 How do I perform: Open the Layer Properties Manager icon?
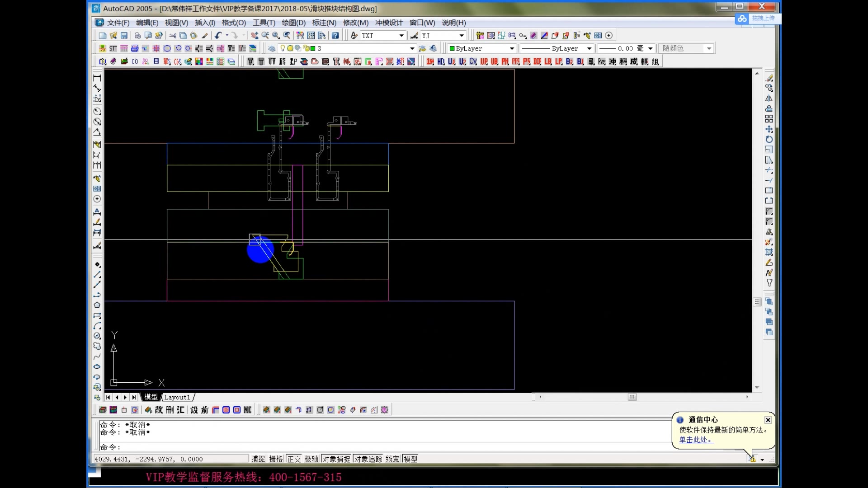click(271, 48)
